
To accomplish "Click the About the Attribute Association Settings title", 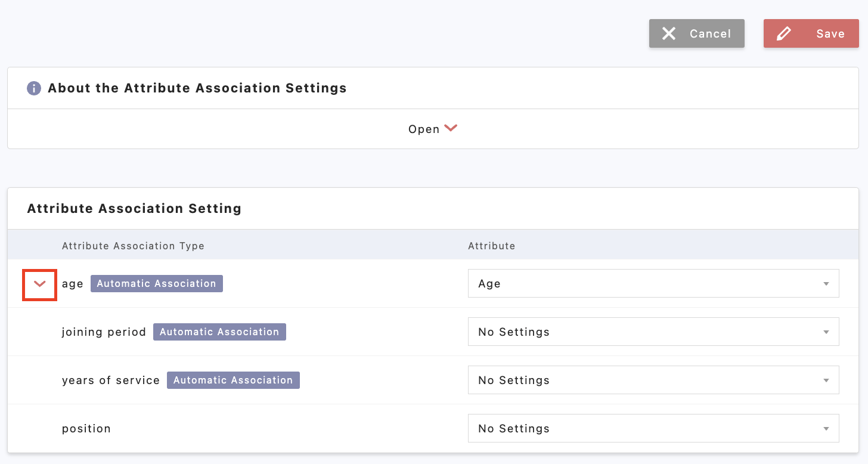I will tap(197, 88).
